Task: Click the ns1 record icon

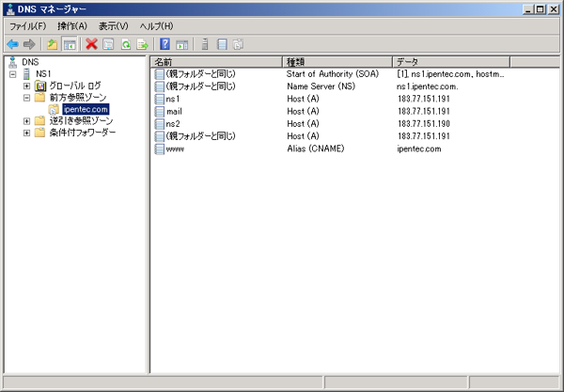Action: tap(159, 99)
